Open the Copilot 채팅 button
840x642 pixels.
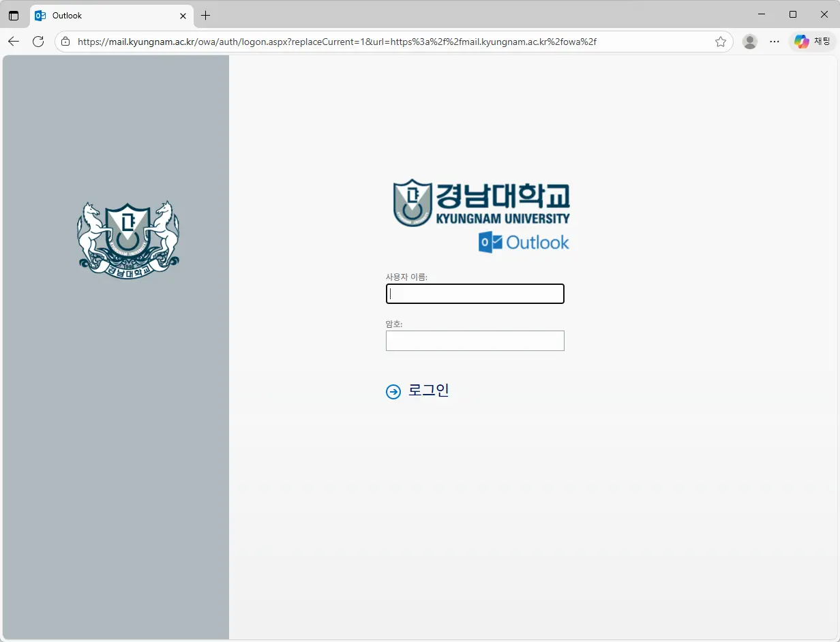(813, 42)
